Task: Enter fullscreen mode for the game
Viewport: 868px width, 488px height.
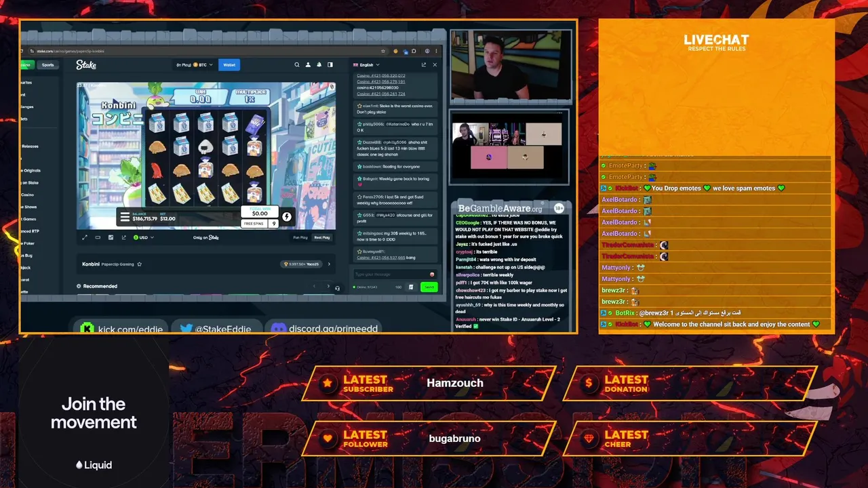Action: coord(85,237)
